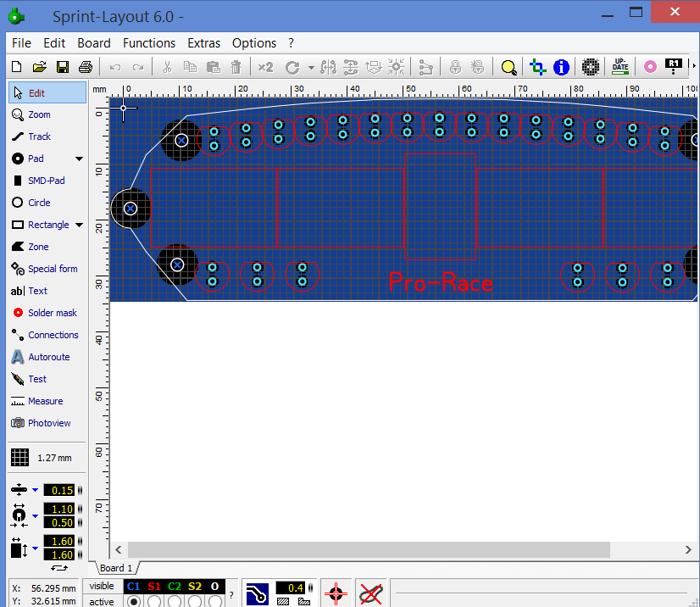Choose the Zone tool
The width and height of the screenshot is (700, 607).
38,247
